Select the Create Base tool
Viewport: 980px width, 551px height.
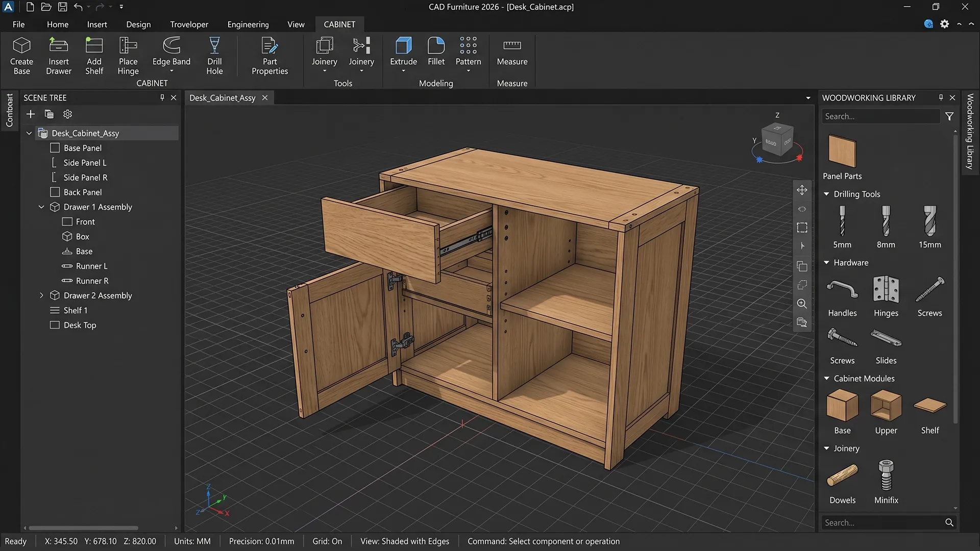(21, 55)
